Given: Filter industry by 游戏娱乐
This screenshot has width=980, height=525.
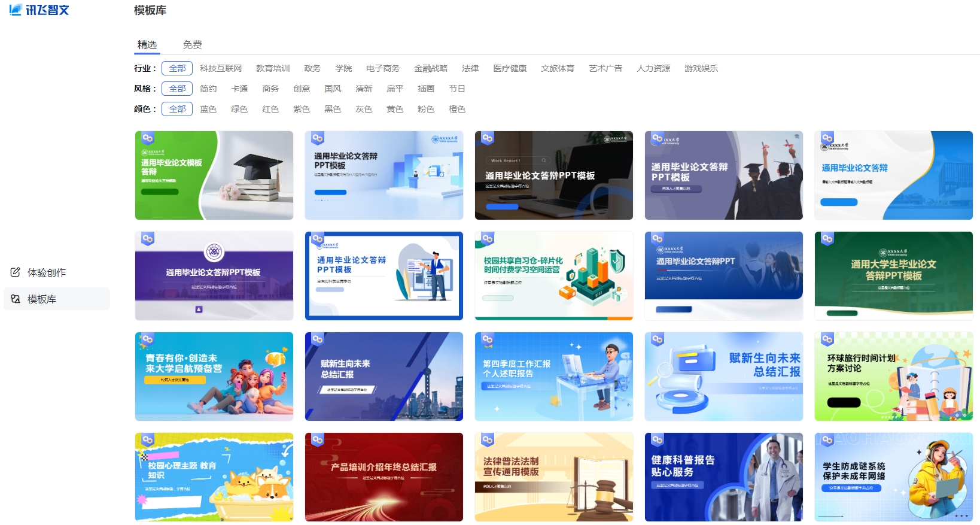Looking at the screenshot, I should coord(701,68).
